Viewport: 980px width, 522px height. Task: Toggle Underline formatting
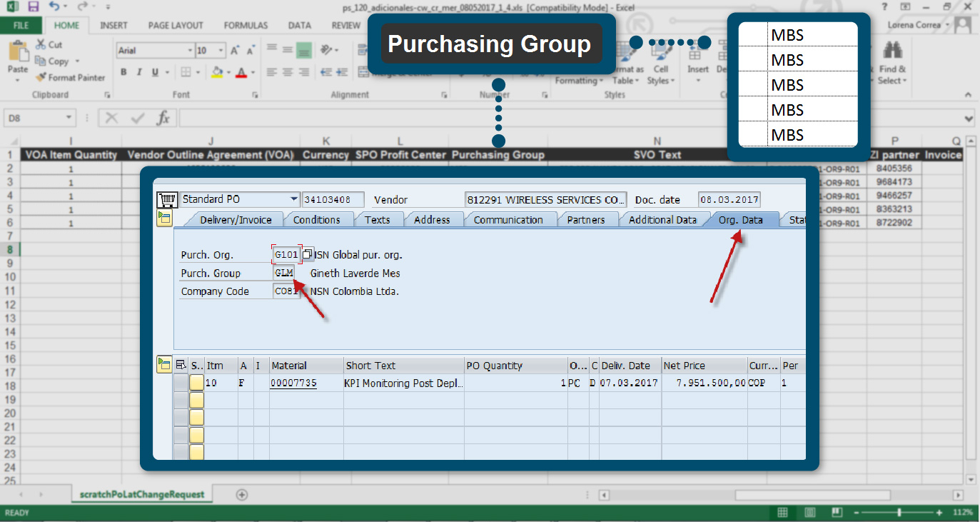point(153,72)
